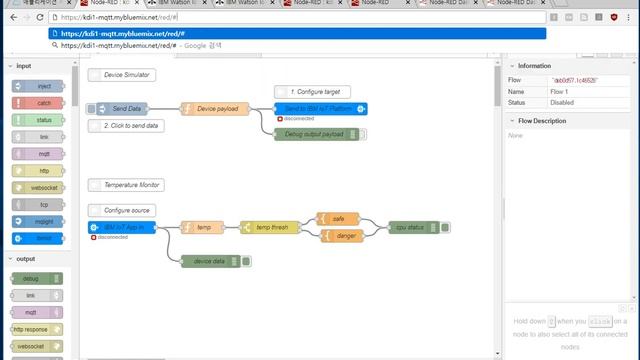Select the Send to IBM IoT Platform node
The width and height of the screenshot is (640, 360).
click(321, 109)
